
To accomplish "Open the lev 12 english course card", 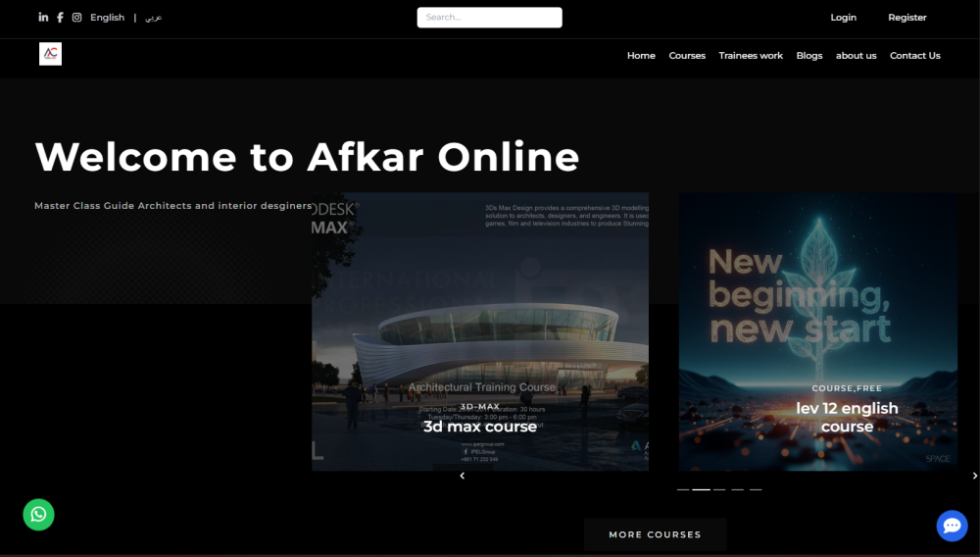I will [818, 331].
